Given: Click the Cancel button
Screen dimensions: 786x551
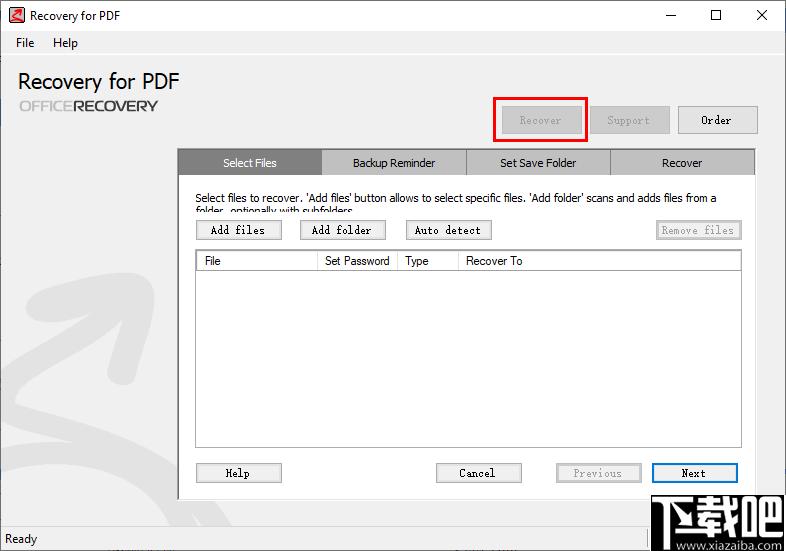Looking at the screenshot, I should [x=479, y=473].
